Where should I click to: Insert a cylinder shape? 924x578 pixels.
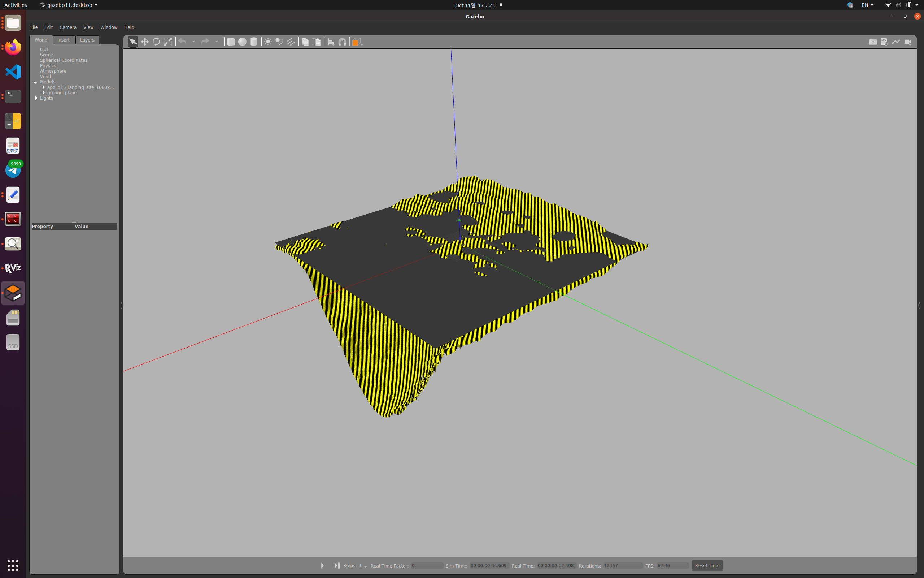click(253, 42)
